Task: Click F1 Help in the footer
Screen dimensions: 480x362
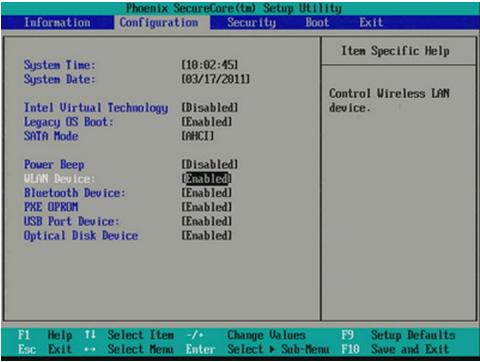Action: pos(45,335)
